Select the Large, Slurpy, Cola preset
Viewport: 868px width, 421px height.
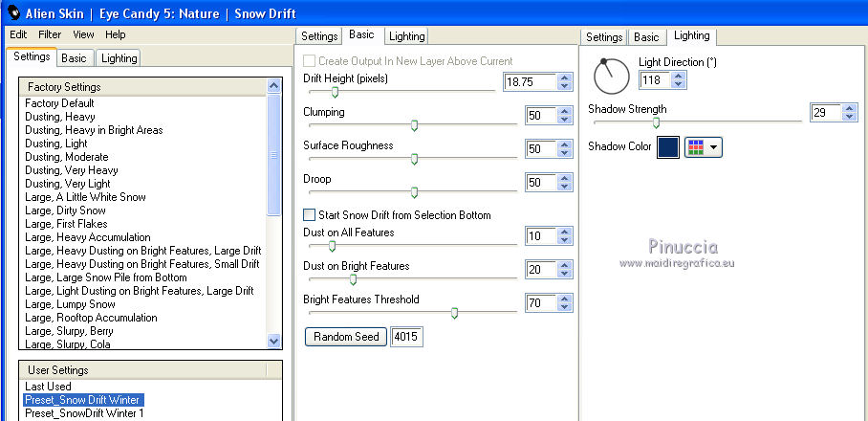(68, 344)
